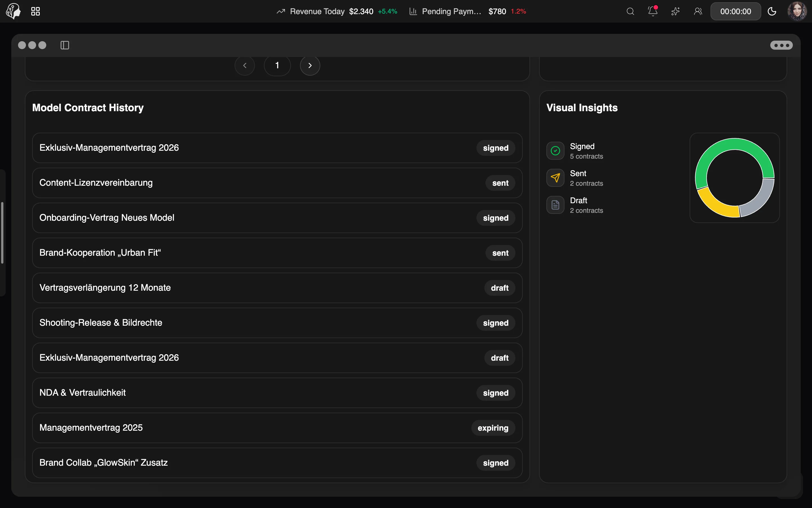The image size is (812, 508).
Task: Click the $780 pending payments value
Action: point(497,11)
